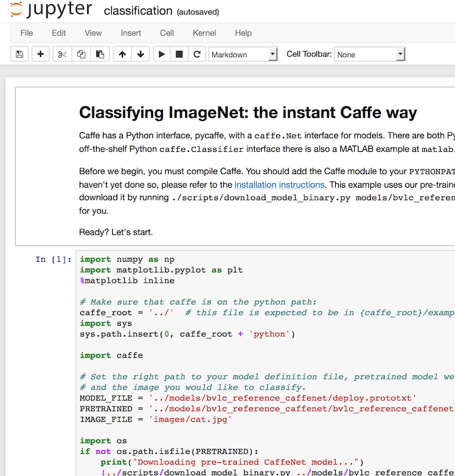Viewport: 455px width, 476px height.
Task: Click the 'import os' line
Action: (x=103, y=440)
